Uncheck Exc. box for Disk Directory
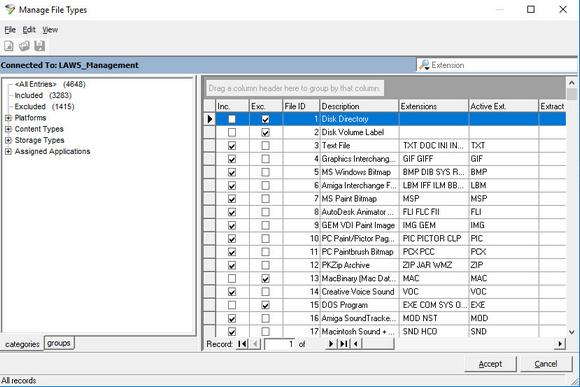Screen dimensions: 580x387 (x=265, y=119)
